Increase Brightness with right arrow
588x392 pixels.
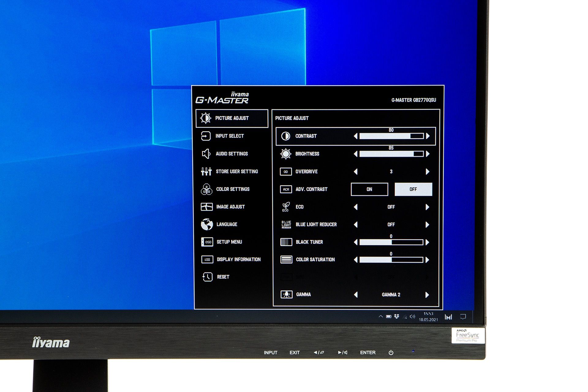click(428, 154)
